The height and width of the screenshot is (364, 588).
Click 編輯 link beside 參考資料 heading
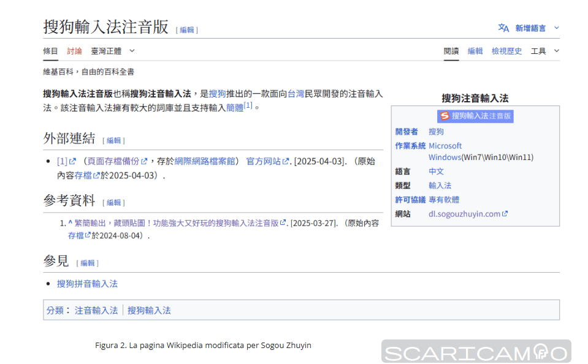pyautogui.click(x=113, y=203)
